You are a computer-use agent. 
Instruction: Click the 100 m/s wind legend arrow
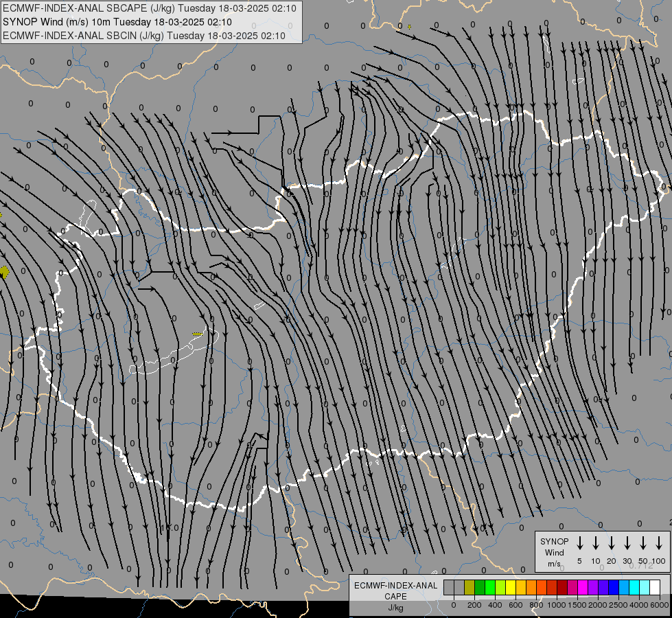coord(659,543)
